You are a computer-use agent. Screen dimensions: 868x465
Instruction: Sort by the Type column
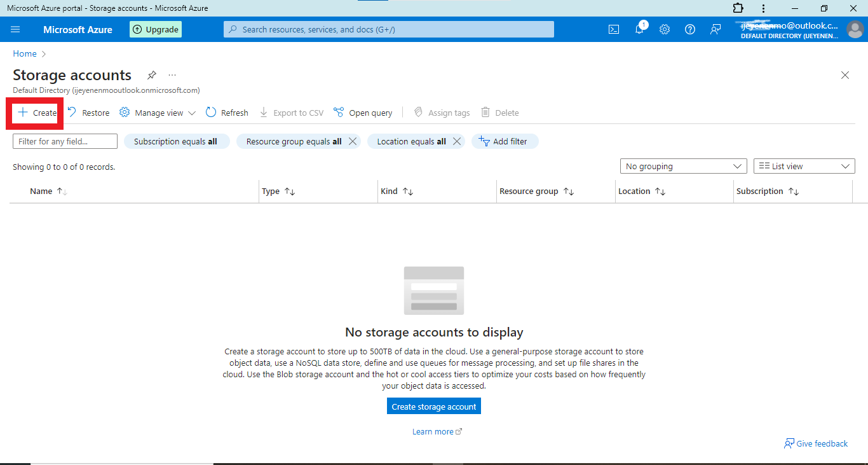(x=278, y=191)
